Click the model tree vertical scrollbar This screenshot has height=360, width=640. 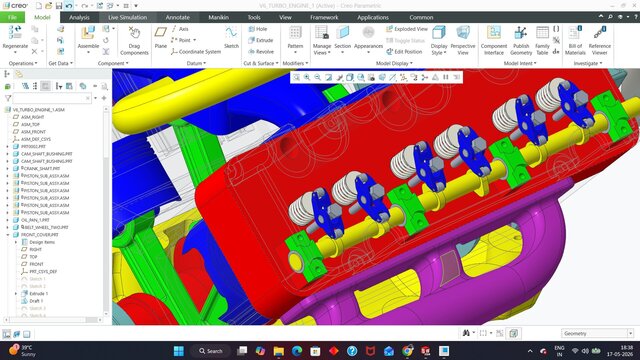pos(107,210)
